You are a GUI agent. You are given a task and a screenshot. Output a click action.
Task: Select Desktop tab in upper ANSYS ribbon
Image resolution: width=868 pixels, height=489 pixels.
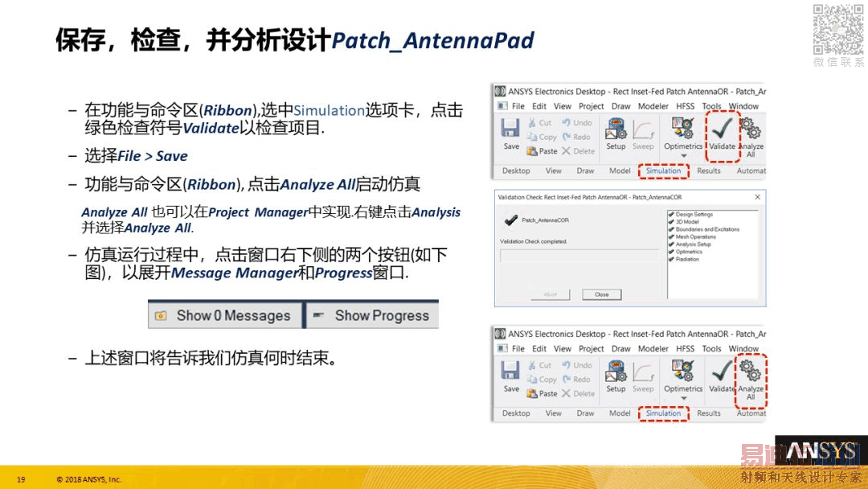pos(516,171)
